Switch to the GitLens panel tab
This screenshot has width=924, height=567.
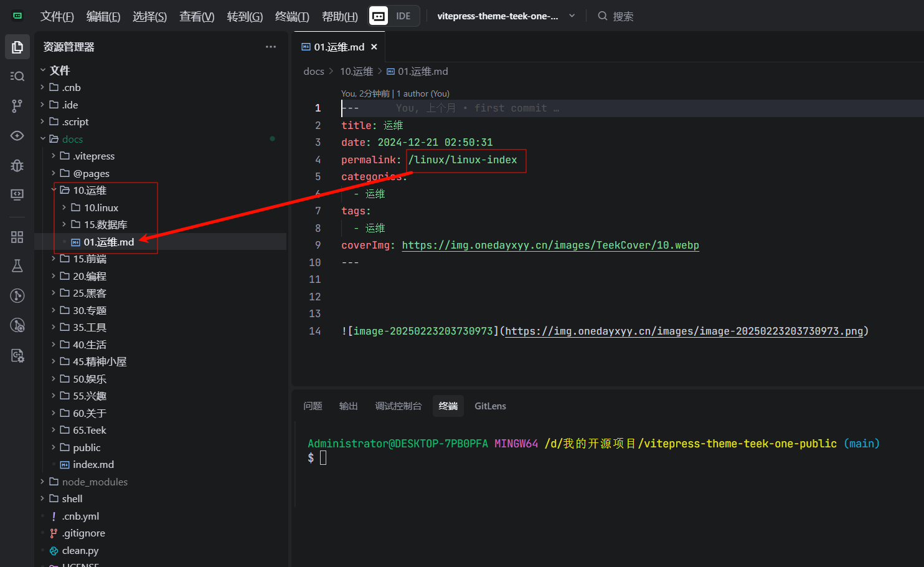pos(490,406)
